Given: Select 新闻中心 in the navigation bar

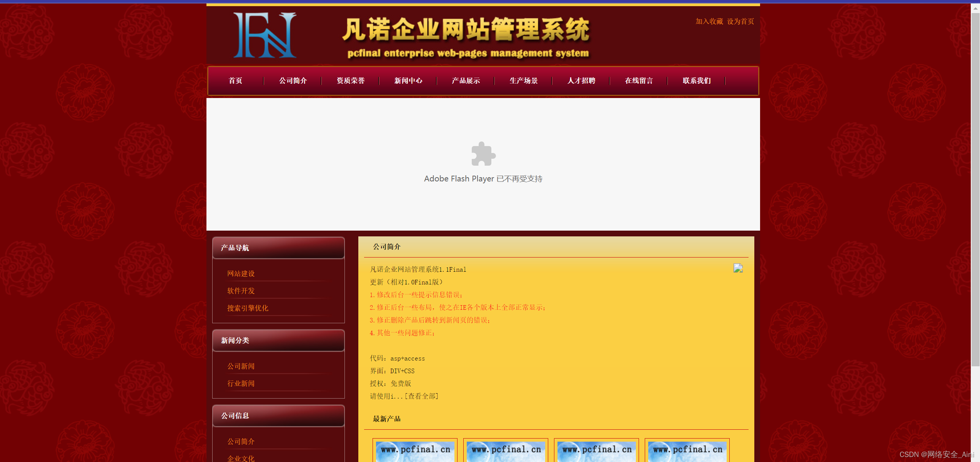Looking at the screenshot, I should click(408, 81).
